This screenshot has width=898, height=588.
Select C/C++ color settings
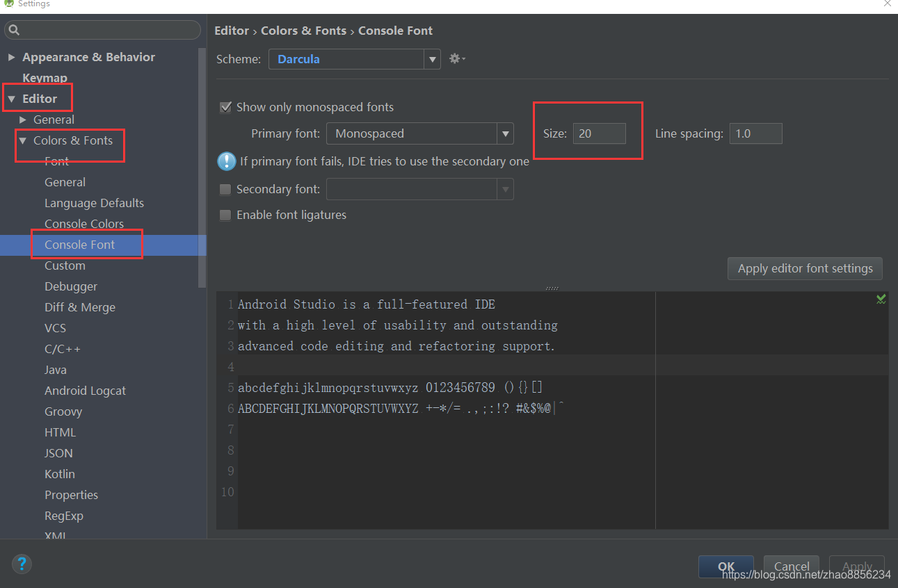pyautogui.click(x=63, y=349)
